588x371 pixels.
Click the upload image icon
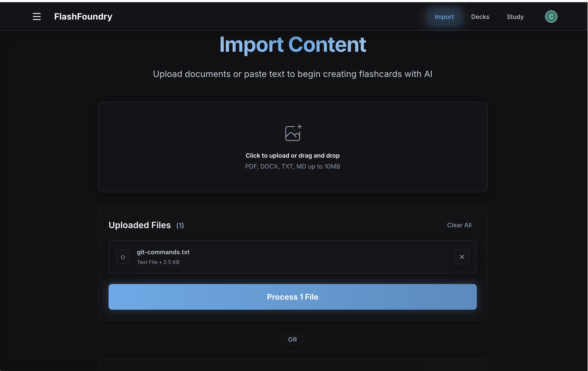293,133
